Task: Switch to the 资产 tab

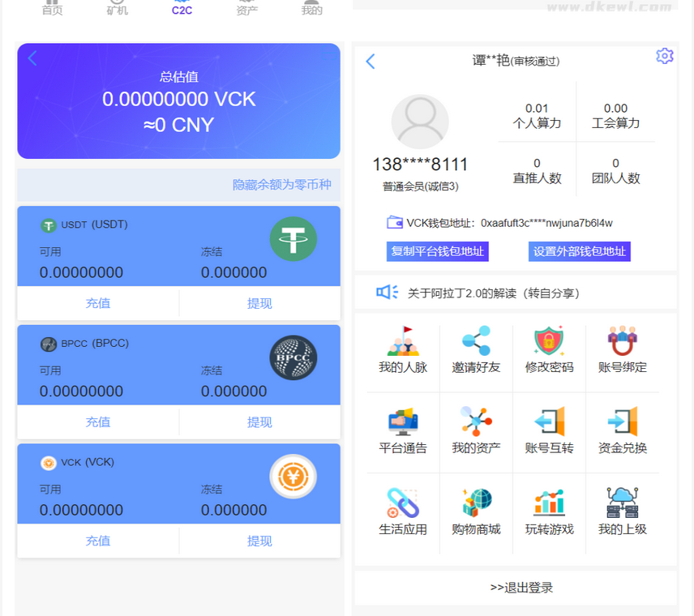Action: pyautogui.click(x=247, y=9)
